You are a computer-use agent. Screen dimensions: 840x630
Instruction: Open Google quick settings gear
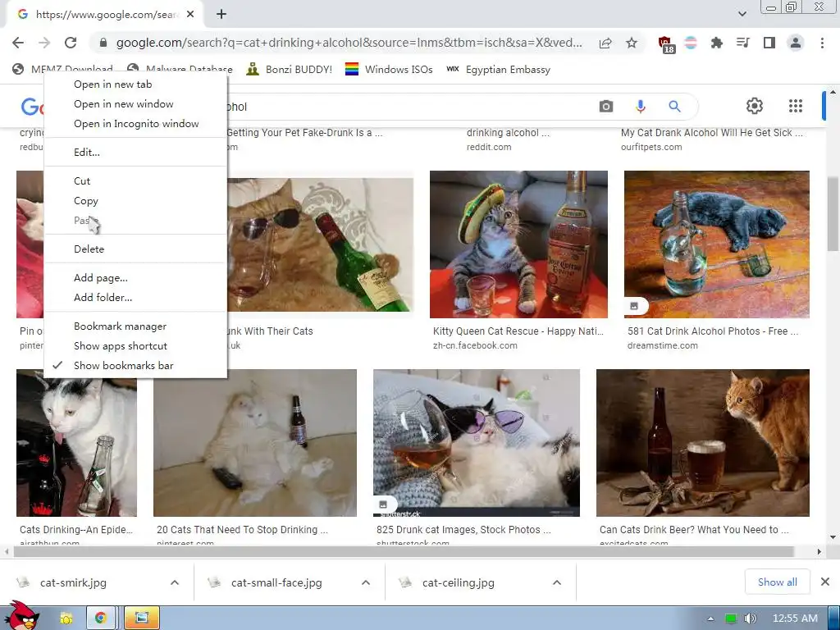[755, 106]
